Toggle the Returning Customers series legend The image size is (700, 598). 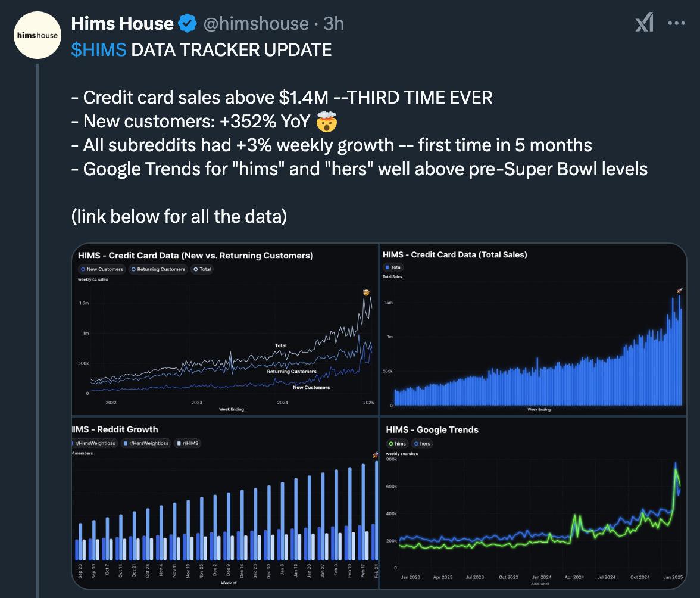158,269
